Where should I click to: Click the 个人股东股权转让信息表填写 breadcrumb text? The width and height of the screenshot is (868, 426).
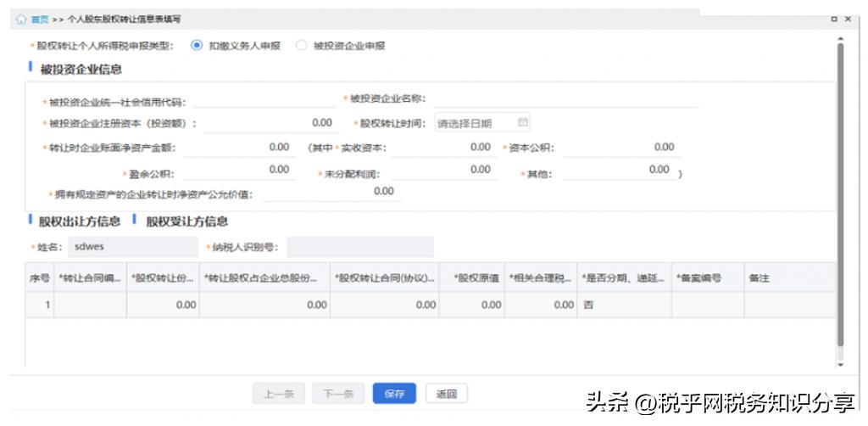click(x=124, y=20)
